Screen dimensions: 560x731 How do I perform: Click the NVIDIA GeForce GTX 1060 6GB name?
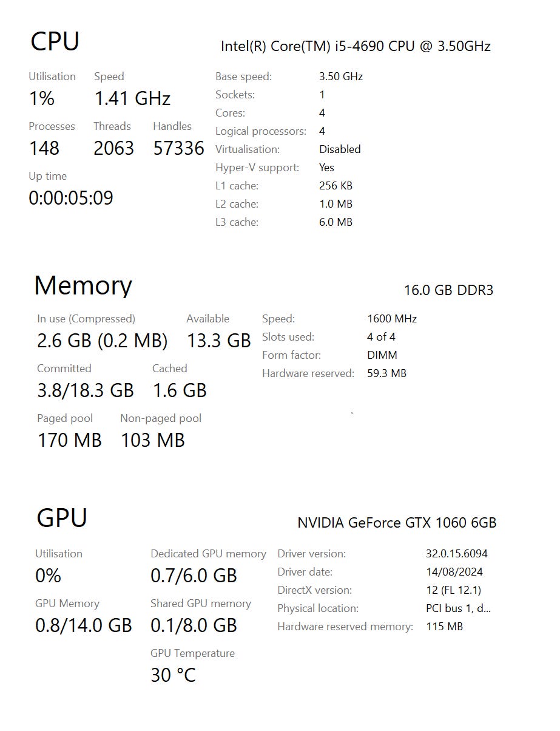point(397,523)
